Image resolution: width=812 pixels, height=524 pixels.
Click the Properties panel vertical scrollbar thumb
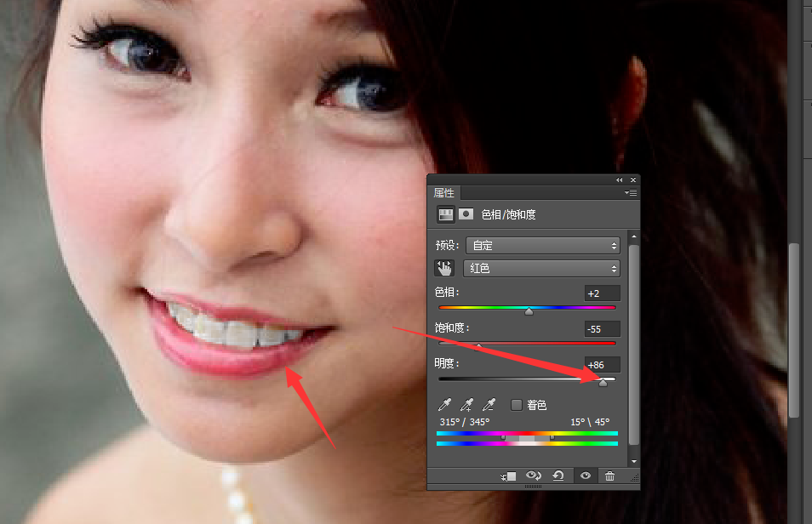tap(634, 345)
